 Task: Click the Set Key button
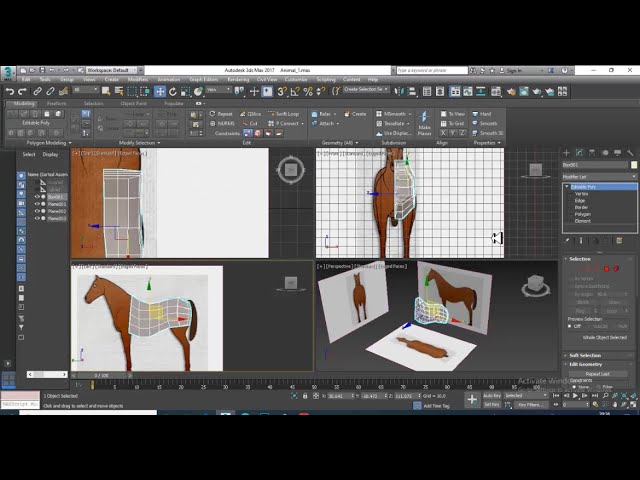[492, 404]
